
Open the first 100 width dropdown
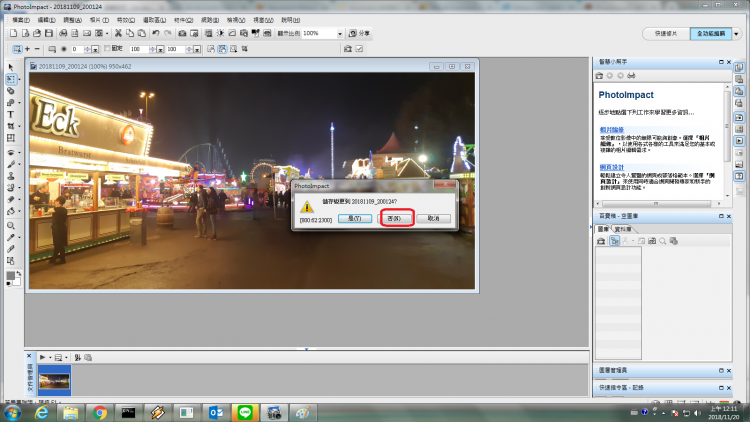tap(160, 49)
